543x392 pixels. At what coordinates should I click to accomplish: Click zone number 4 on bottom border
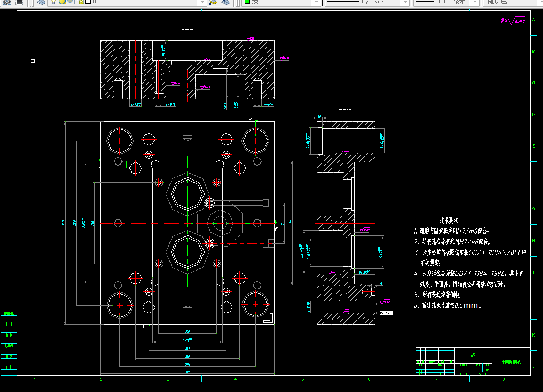pyautogui.click(x=236, y=379)
